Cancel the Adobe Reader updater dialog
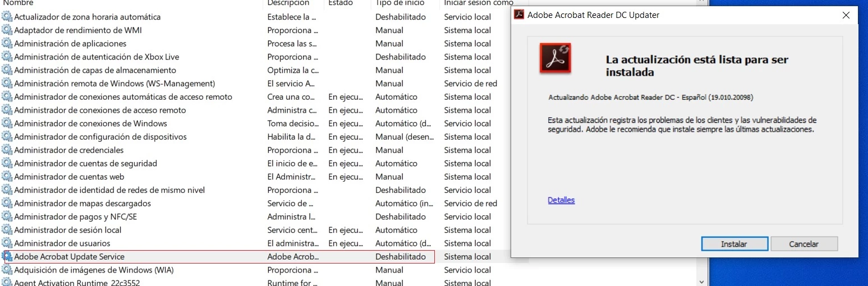Image resolution: width=868 pixels, height=286 pixels. 804,244
